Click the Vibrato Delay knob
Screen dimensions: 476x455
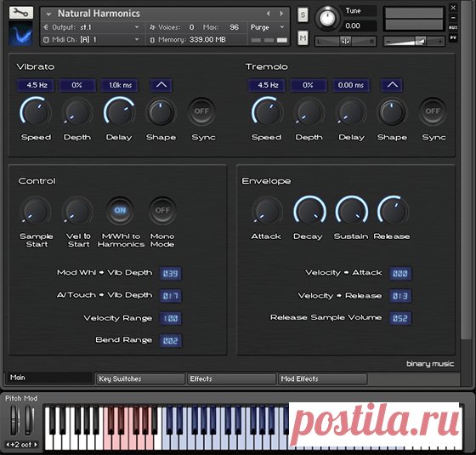click(x=119, y=111)
